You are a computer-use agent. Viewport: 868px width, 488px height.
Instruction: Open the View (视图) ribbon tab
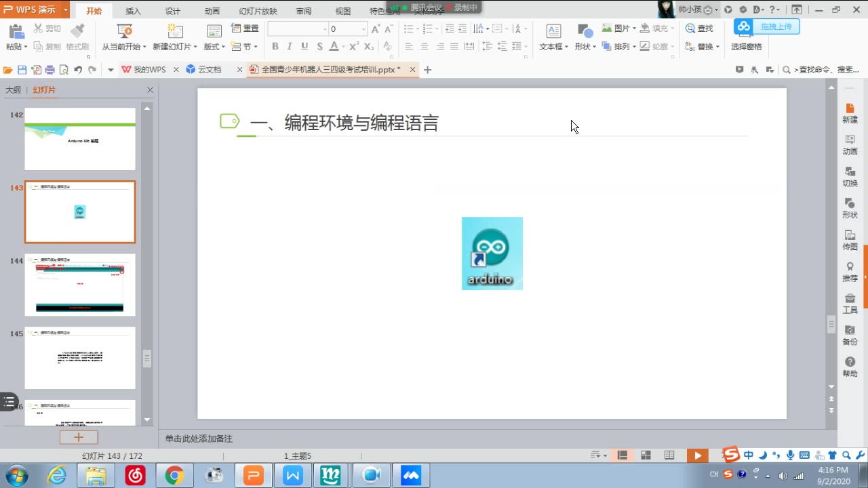(x=343, y=11)
